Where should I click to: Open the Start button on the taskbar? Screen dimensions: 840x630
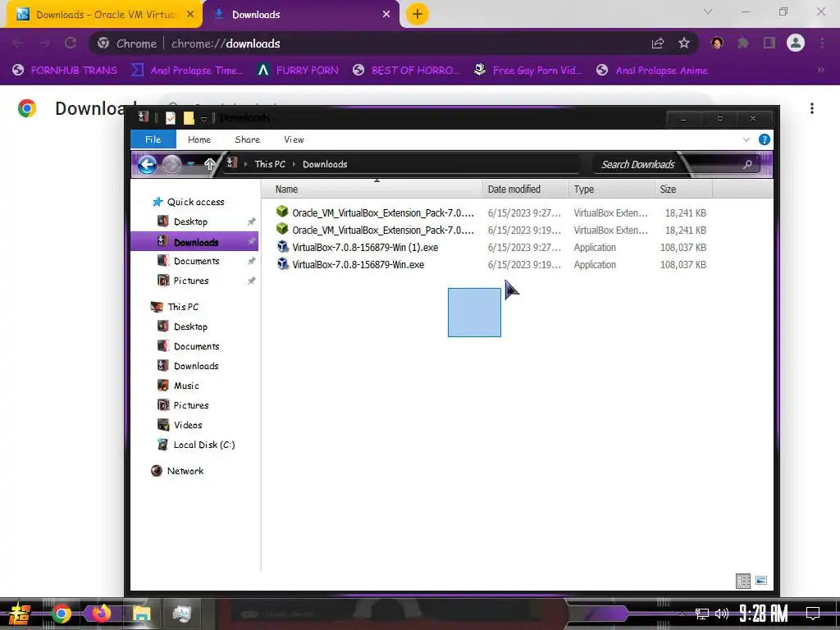point(20,614)
